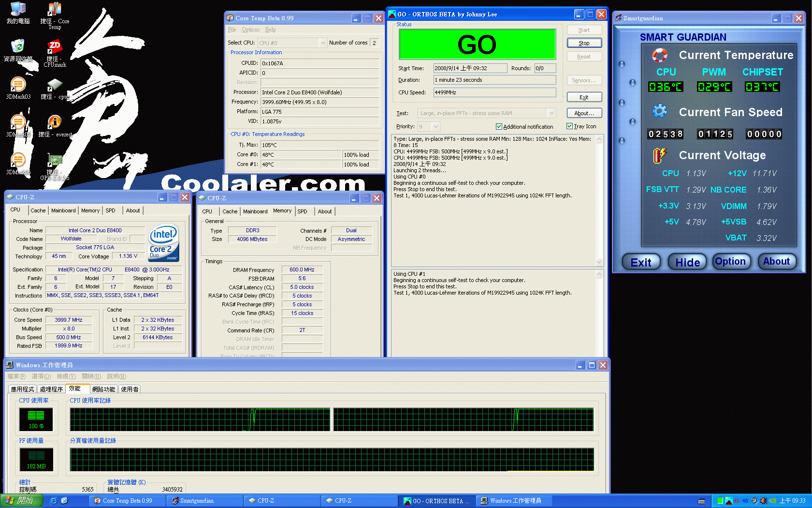Open the Priority dropdown in ORTHOS

coord(435,126)
